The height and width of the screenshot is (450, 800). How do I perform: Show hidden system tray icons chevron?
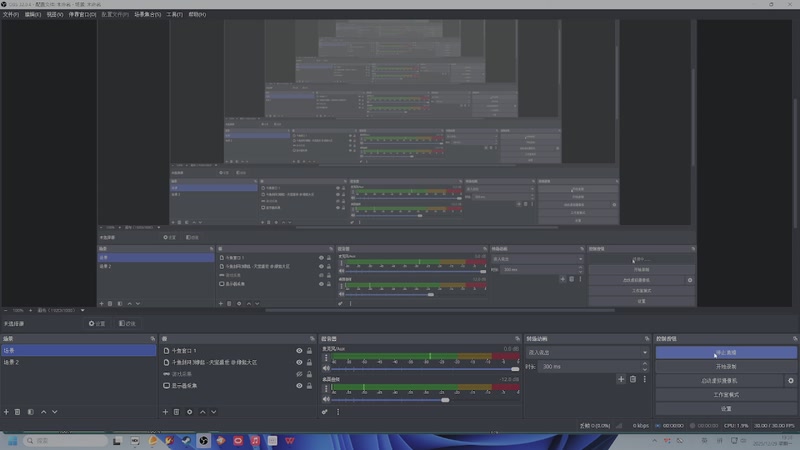pos(655,441)
